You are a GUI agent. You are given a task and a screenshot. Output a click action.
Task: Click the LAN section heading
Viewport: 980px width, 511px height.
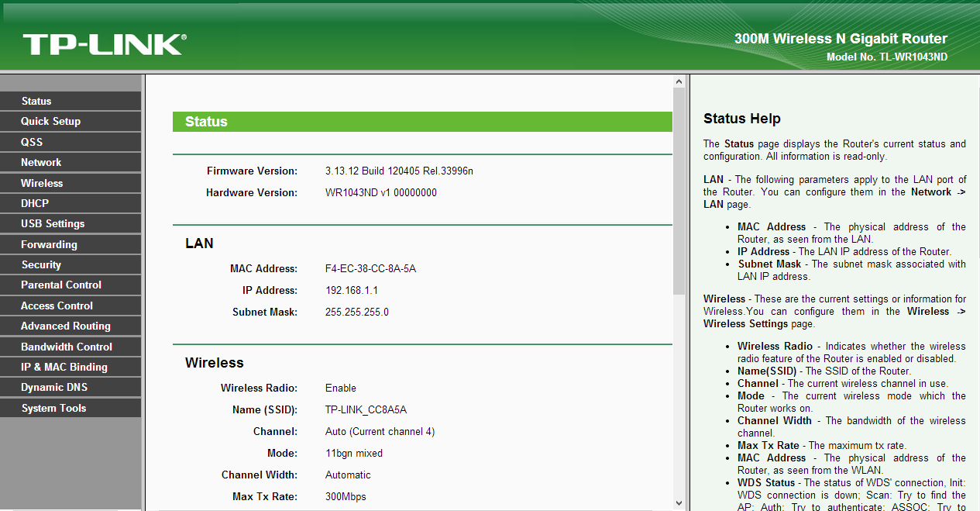[x=199, y=243]
